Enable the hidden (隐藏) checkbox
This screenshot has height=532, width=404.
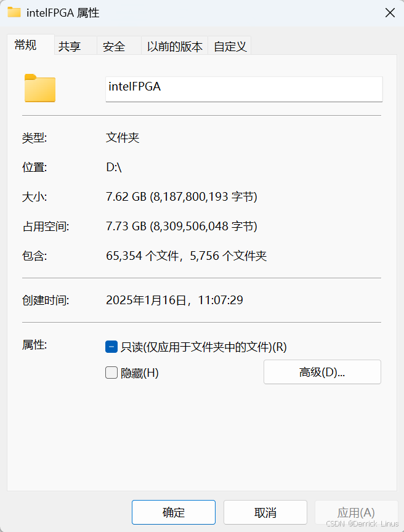[111, 373]
